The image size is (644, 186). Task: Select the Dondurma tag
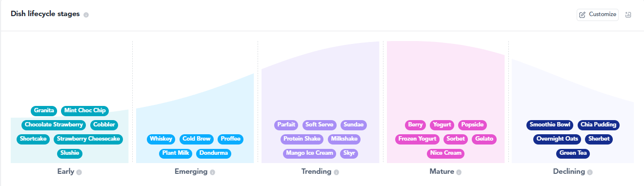pos(214,153)
